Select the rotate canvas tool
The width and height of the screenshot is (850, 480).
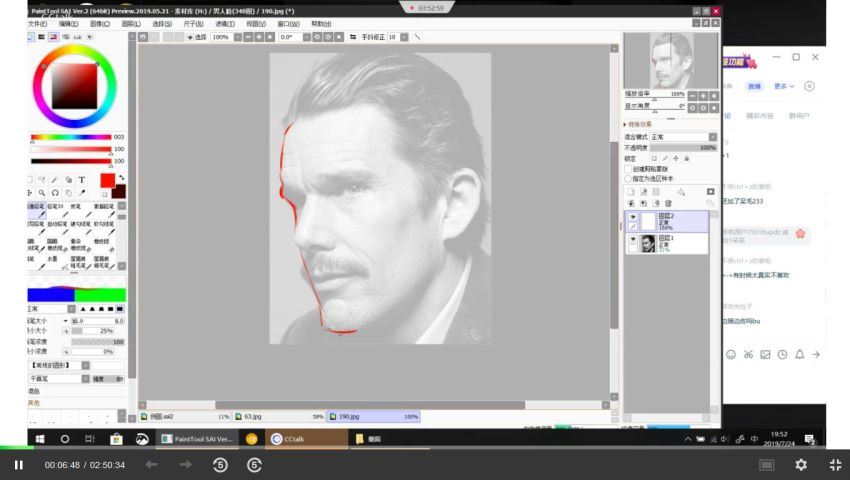[x=55, y=193]
